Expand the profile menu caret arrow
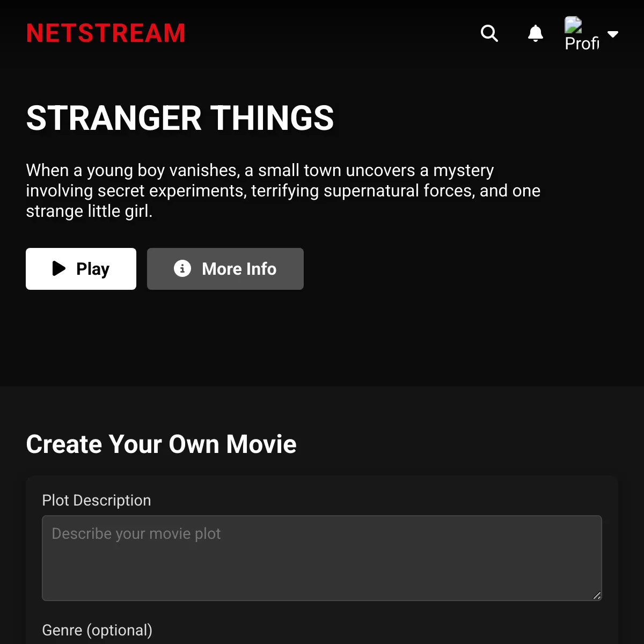This screenshot has width=644, height=644. click(613, 34)
